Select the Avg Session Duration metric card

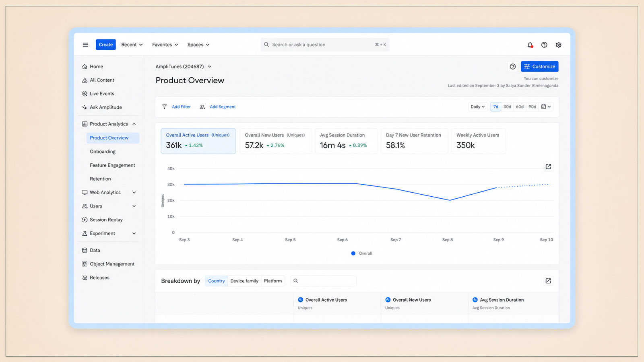click(x=346, y=141)
